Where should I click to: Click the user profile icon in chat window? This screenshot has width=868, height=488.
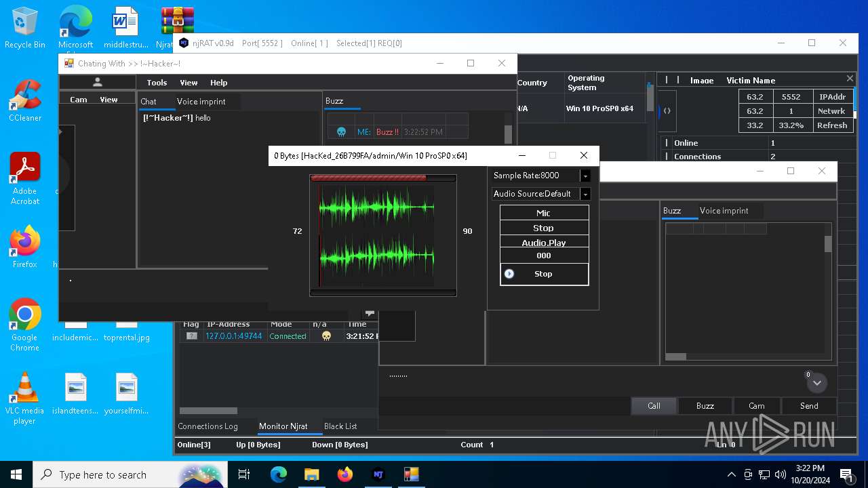pyautogui.click(x=98, y=82)
